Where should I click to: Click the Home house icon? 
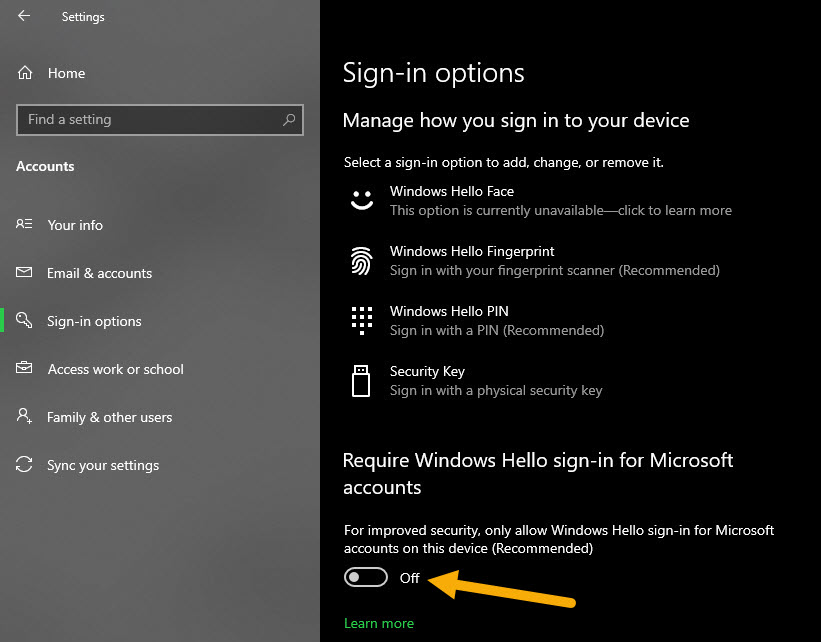pyautogui.click(x=25, y=73)
